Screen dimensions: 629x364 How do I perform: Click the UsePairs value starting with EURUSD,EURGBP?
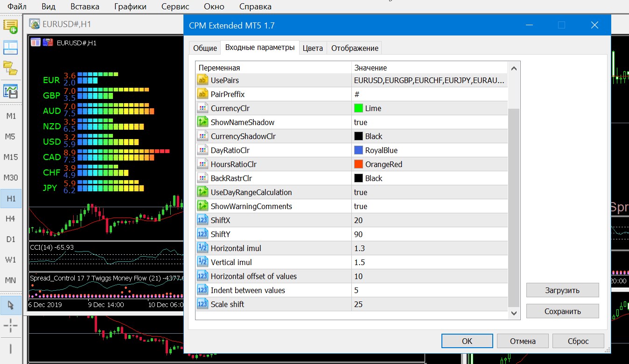tap(429, 80)
